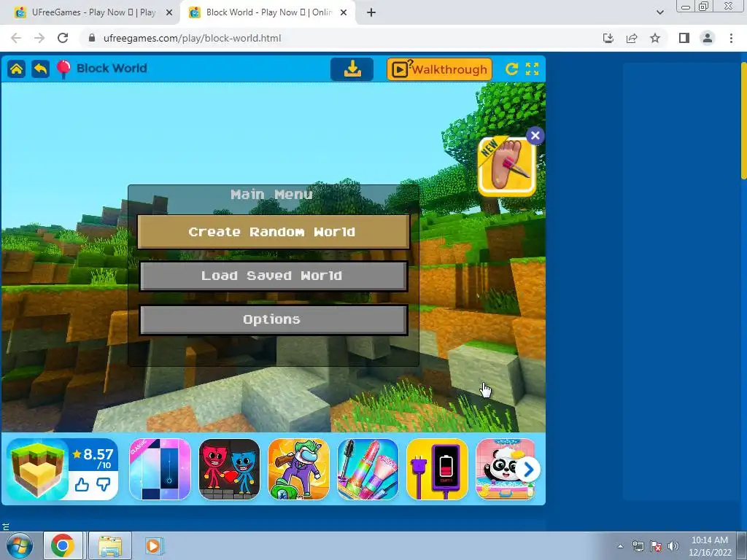Image resolution: width=747 pixels, height=560 pixels.
Task: Click Load Saved World button
Action: click(x=274, y=276)
